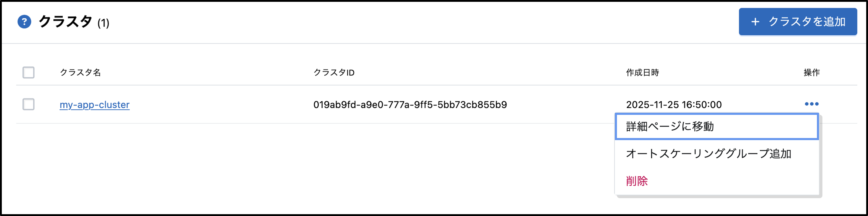The image size is (868, 216).
Task: Click the クラスタID column header
Action: [x=333, y=72]
